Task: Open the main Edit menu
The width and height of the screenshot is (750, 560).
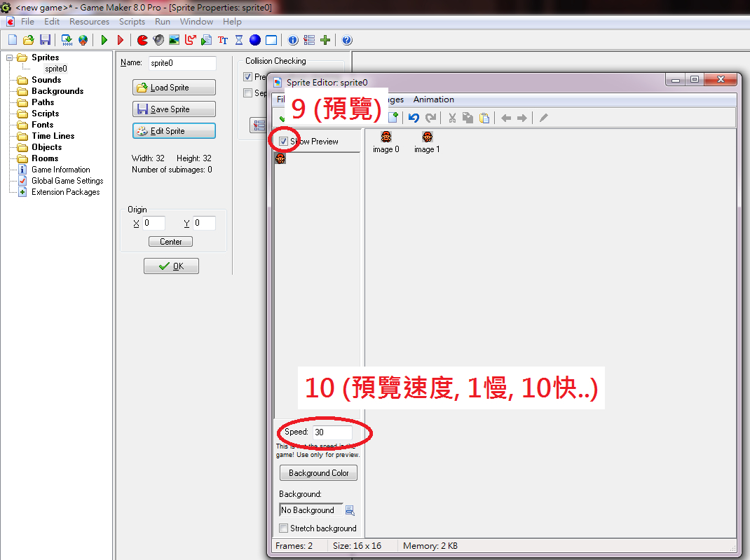Action: coord(52,22)
